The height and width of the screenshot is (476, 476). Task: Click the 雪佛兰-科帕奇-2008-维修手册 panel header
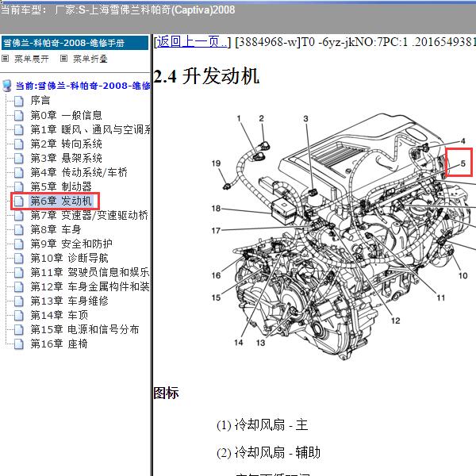[75, 43]
